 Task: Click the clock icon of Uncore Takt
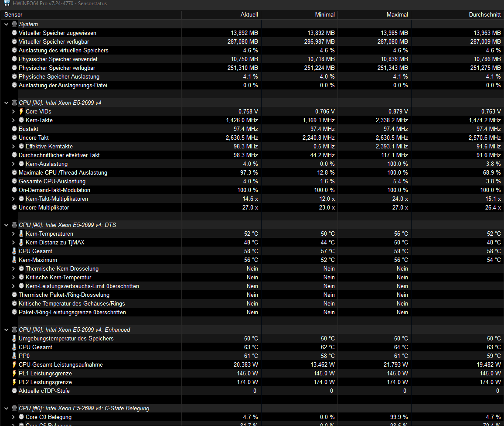[x=14, y=137]
